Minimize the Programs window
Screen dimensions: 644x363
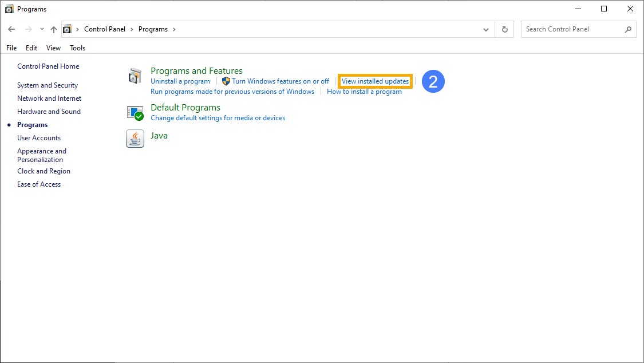[578, 9]
